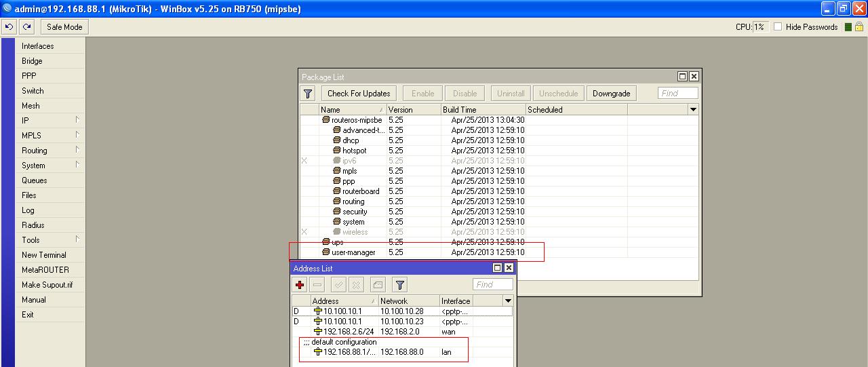Image resolution: width=868 pixels, height=367 pixels.
Task: Click the Undo arrow in the WinBox toolbar
Action: [x=9, y=27]
